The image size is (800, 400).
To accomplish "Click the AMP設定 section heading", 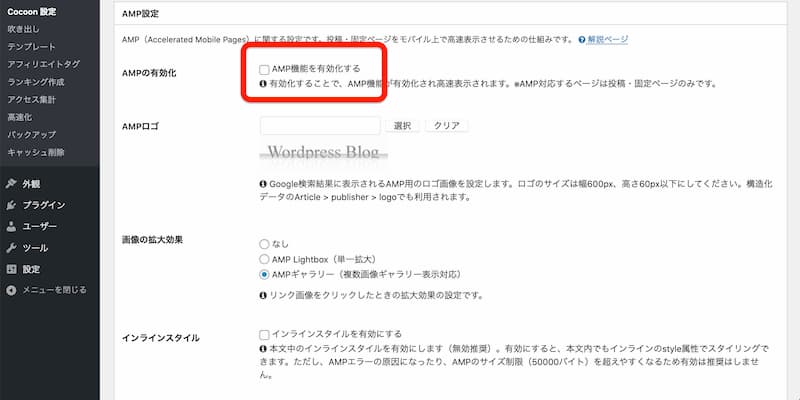I will tap(140, 14).
